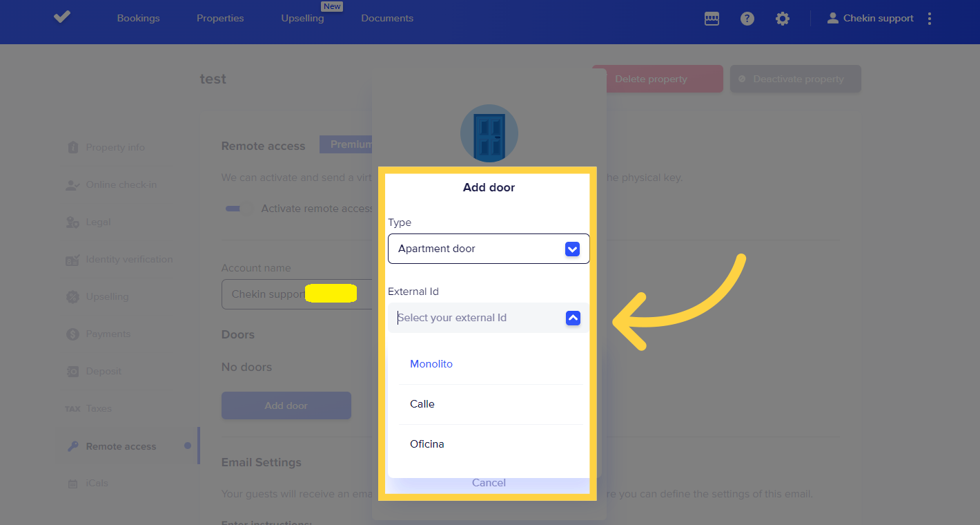
Task: Open the Documents tab
Action: tap(387, 19)
